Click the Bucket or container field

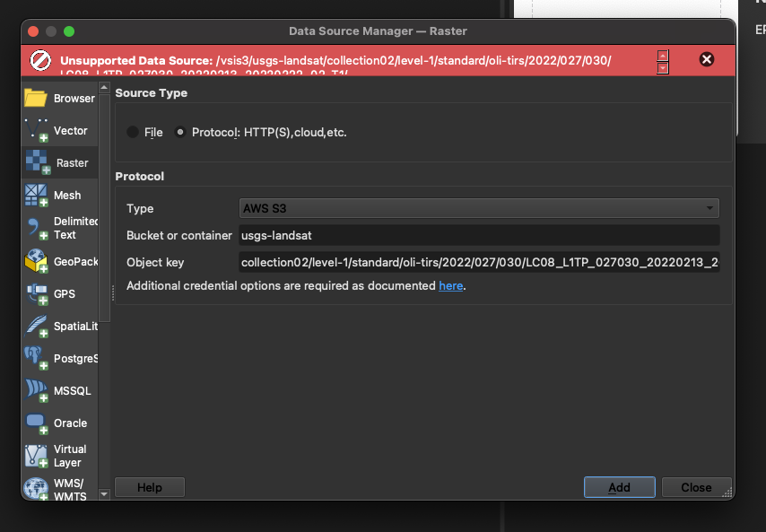pyautogui.click(x=479, y=235)
